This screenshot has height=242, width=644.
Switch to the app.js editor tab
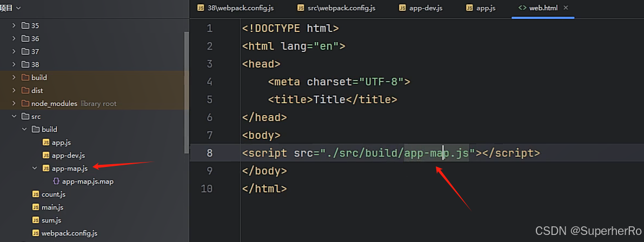(x=481, y=8)
